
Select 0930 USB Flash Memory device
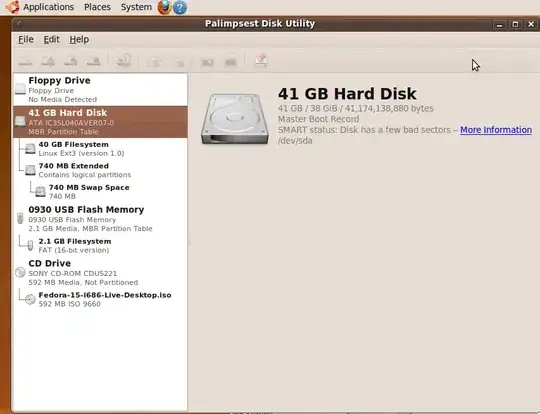100,219
